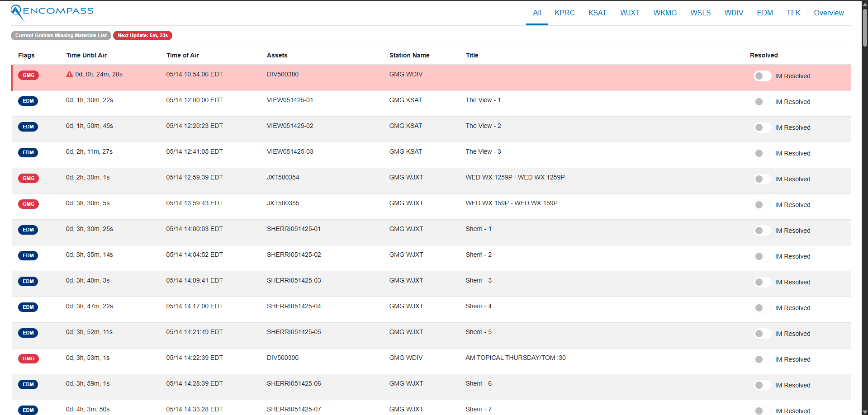This screenshot has width=868, height=415.
Task: Open the EDM filter tab
Action: point(764,13)
